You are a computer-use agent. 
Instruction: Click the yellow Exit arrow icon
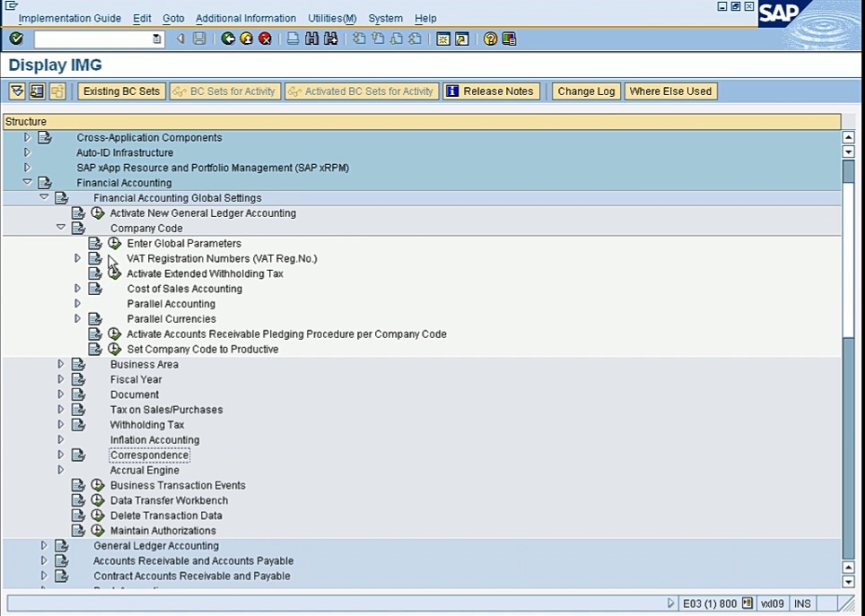pyautogui.click(x=247, y=39)
